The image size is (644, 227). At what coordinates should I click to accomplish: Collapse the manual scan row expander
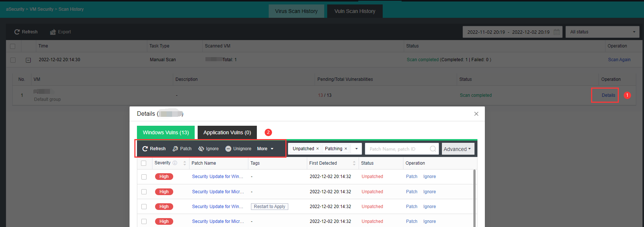[28, 60]
